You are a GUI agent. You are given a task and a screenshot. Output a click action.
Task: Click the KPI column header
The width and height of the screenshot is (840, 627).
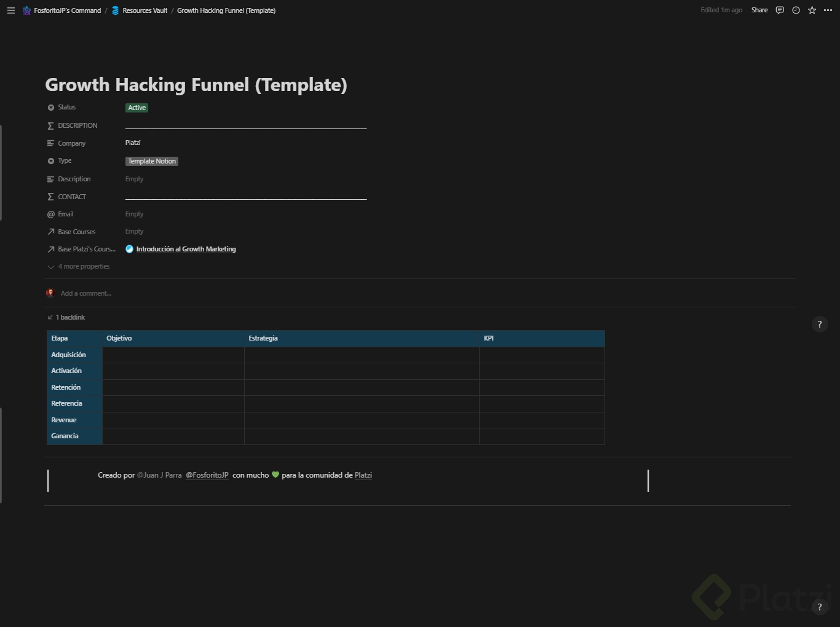coord(542,339)
